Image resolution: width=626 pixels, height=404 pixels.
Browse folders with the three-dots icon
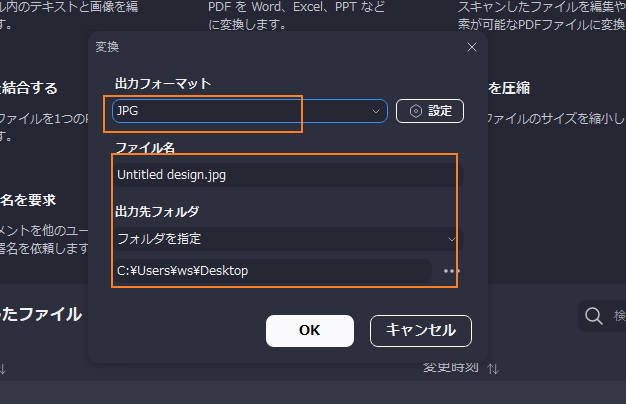click(452, 271)
